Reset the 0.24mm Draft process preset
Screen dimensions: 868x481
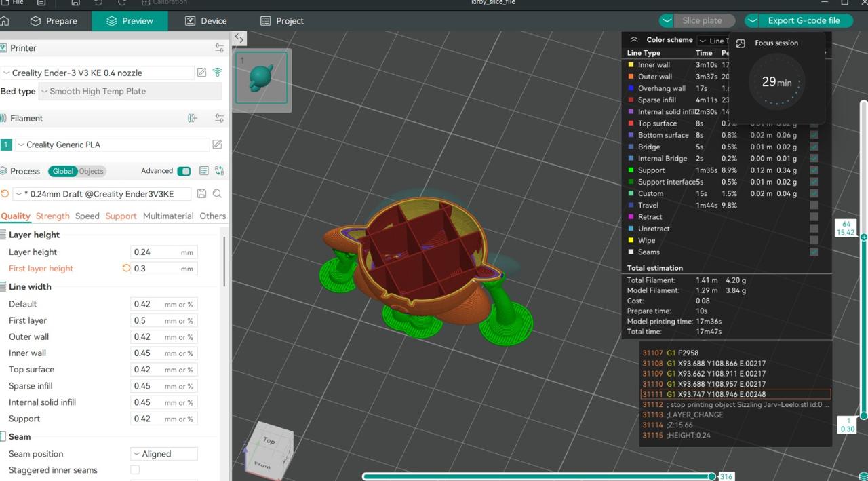coord(5,194)
